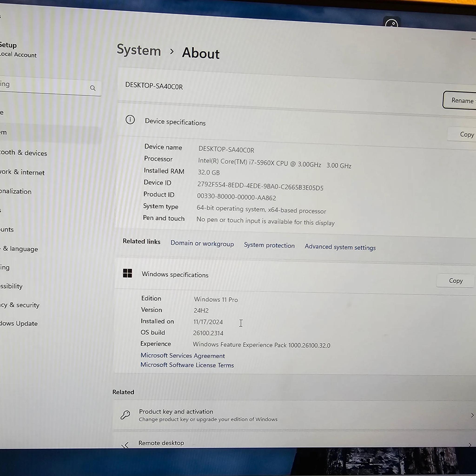Click the DESKTOP-SA40C0R name at top card

154,86
